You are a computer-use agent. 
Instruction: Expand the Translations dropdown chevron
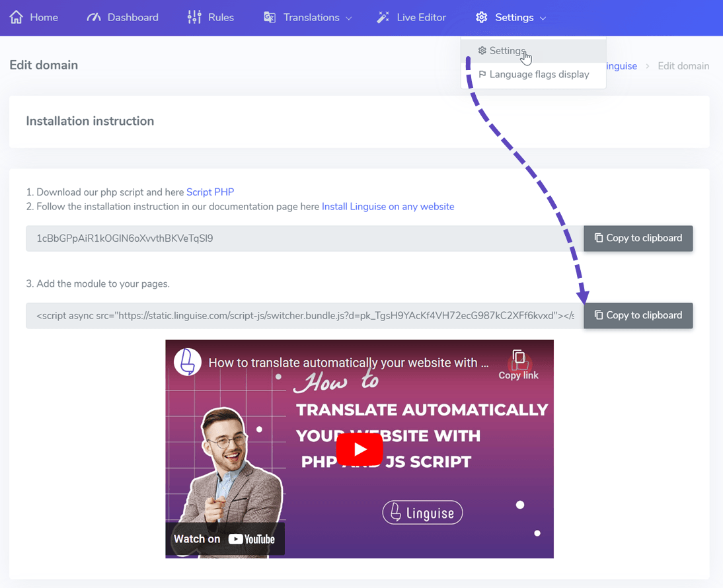pyautogui.click(x=348, y=18)
